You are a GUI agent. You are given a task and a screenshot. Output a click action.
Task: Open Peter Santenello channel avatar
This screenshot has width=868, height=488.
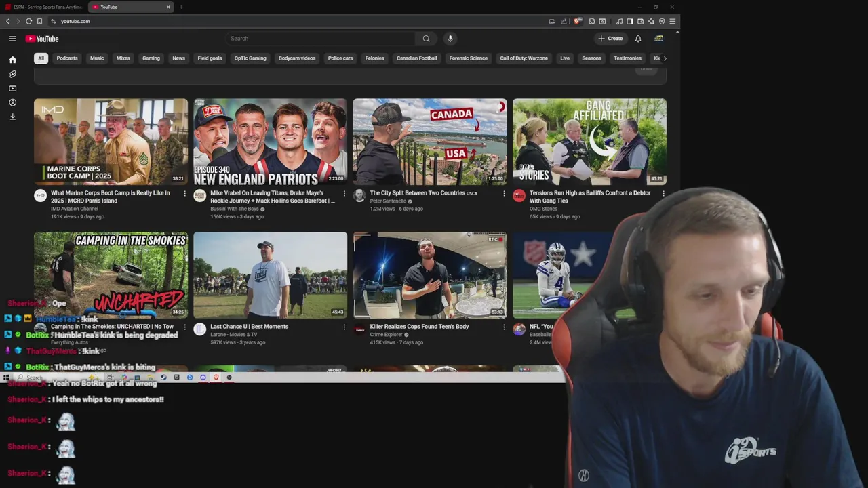pos(359,196)
